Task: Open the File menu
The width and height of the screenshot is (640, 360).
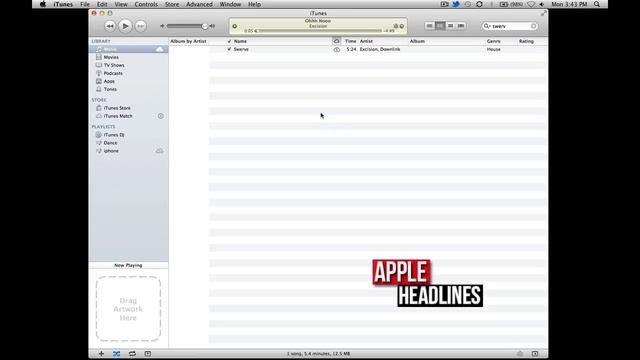Action: [x=85, y=4]
